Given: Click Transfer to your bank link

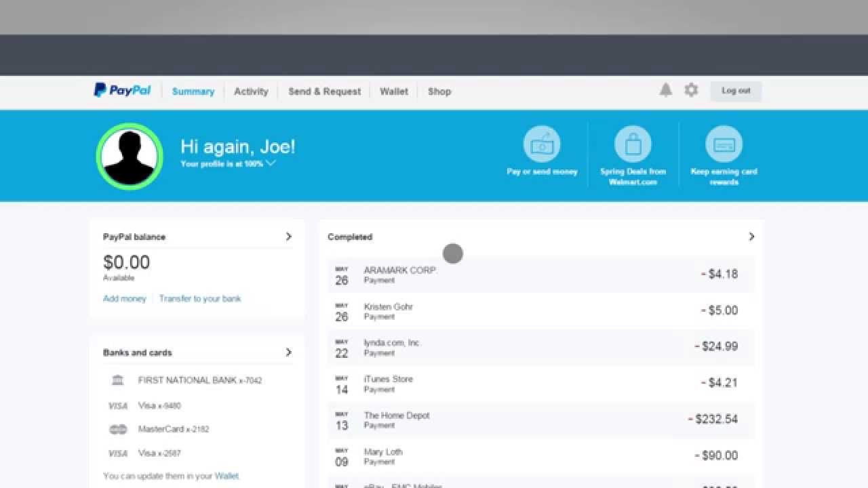Looking at the screenshot, I should point(200,298).
